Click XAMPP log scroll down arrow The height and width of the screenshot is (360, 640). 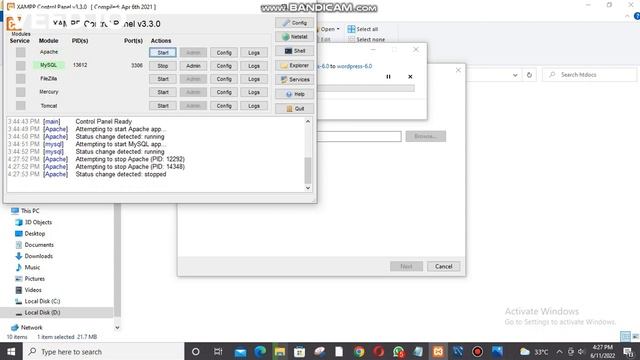pyautogui.click(x=308, y=188)
